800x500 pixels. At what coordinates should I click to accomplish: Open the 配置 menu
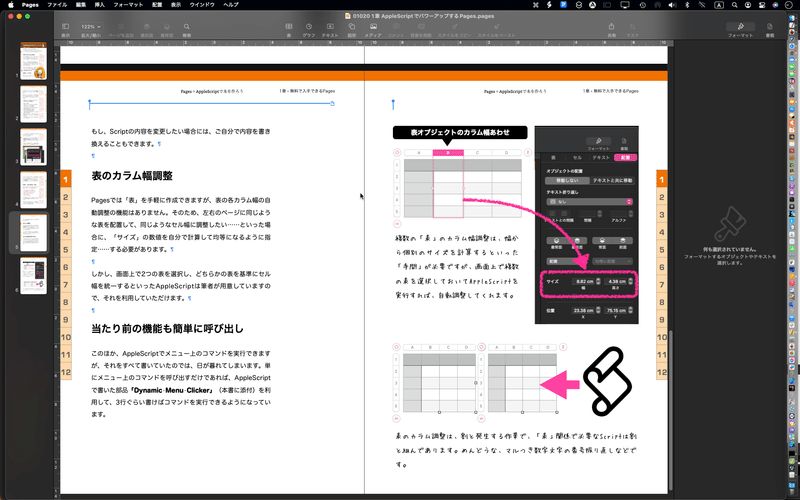point(157,5)
